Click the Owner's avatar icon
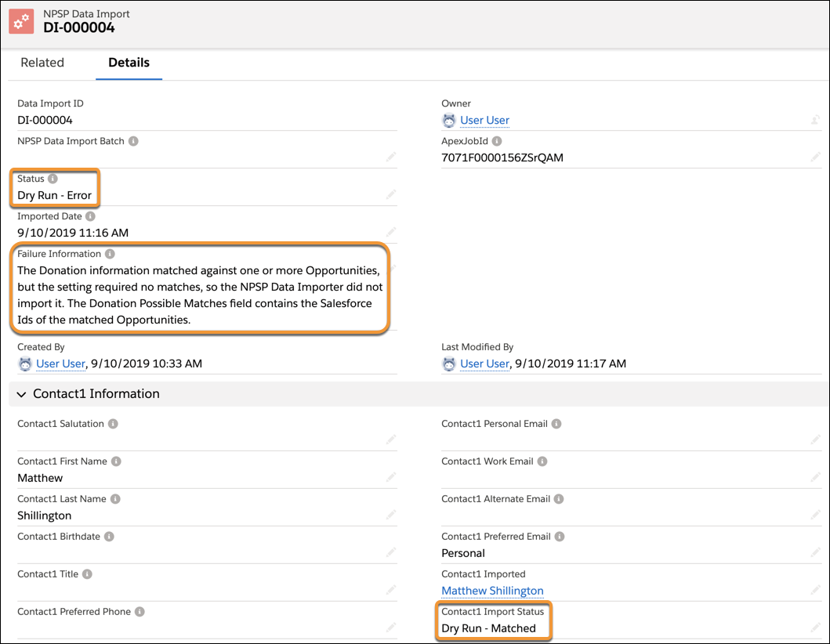Image resolution: width=830 pixels, height=644 pixels. tap(448, 120)
